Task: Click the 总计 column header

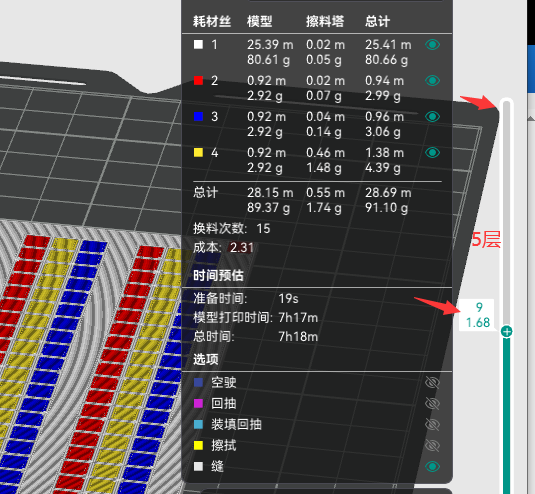Action: pos(377,21)
